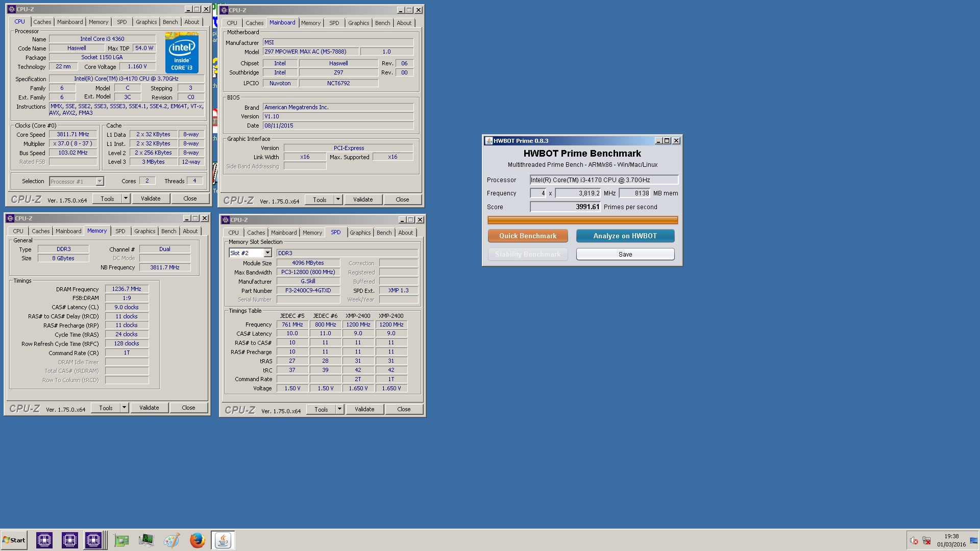Click the FSB:DRAM ratio 1:9

tap(127, 298)
